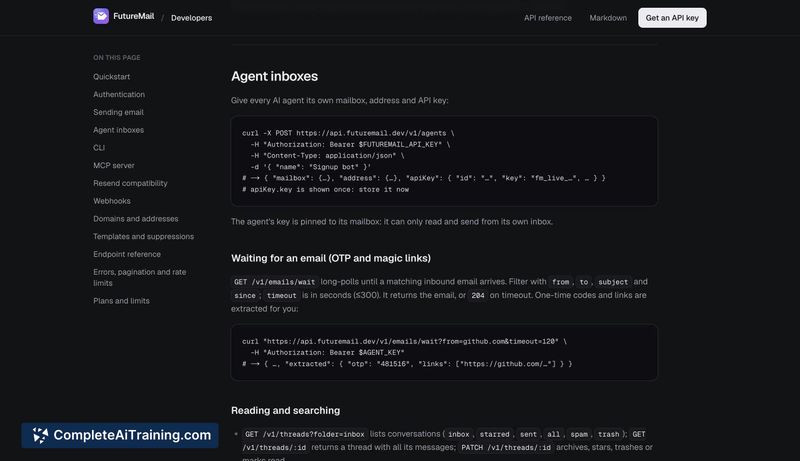
Task: Go to Plans and limits
Action: [121, 301]
